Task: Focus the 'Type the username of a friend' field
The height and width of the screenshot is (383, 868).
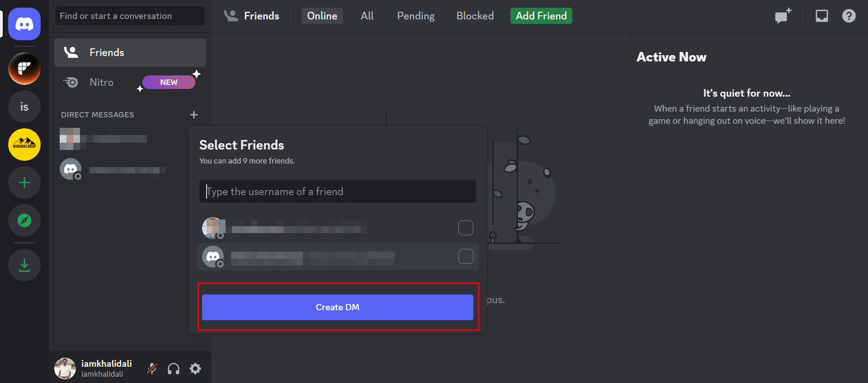Action: pos(337,191)
